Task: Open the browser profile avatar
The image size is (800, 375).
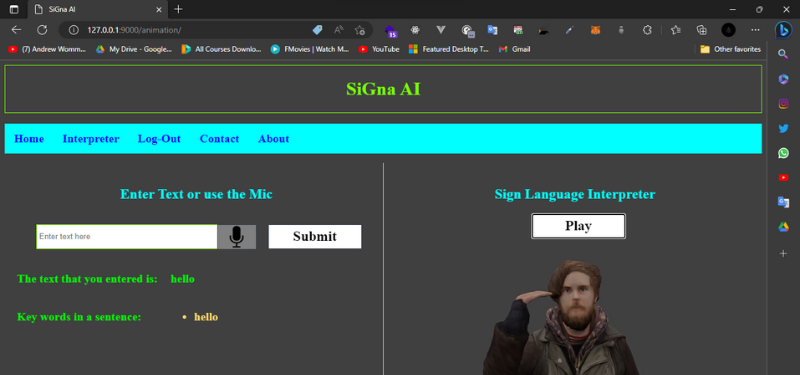Action: pyautogui.click(x=728, y=30)
